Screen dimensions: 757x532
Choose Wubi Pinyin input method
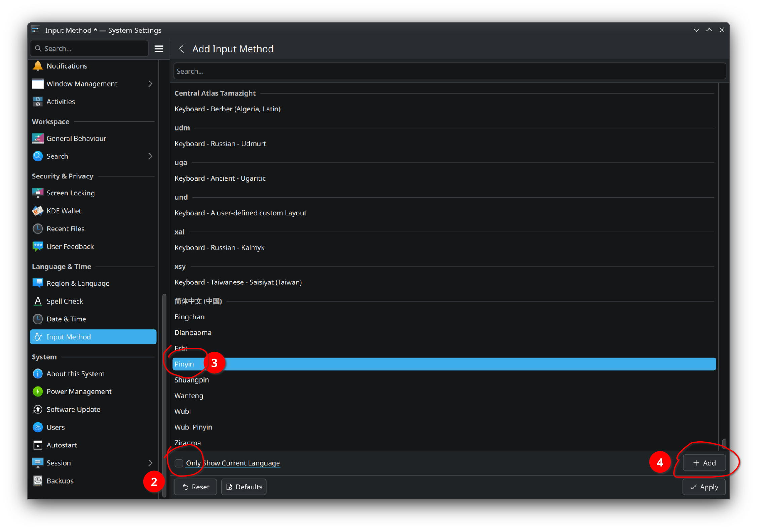coord(193,427)
